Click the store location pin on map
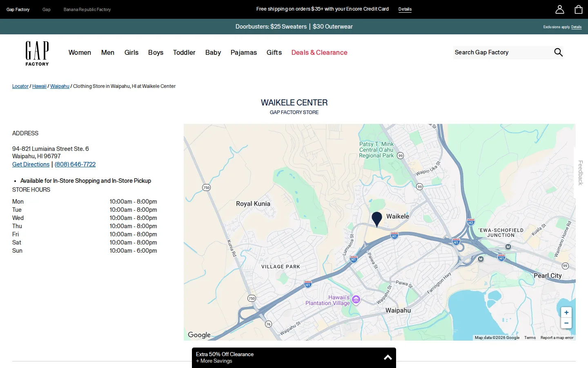 pyautogui.click(x=377, y=220)
